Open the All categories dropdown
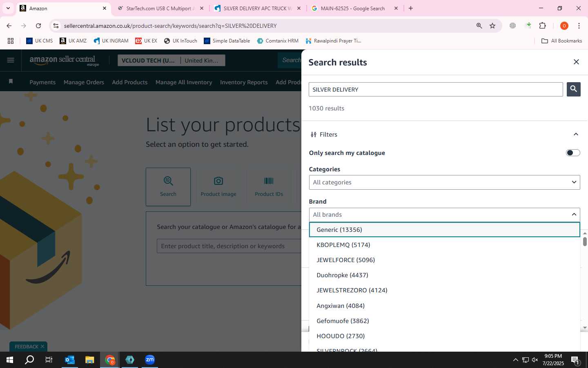The image size is (588, 368). pyautogui.click(x=445, y=182)
